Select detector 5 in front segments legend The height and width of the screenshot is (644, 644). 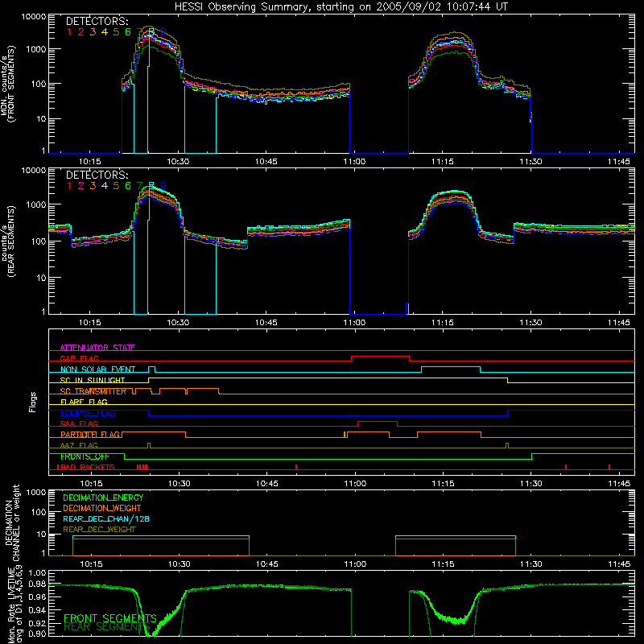click(116, 32)
